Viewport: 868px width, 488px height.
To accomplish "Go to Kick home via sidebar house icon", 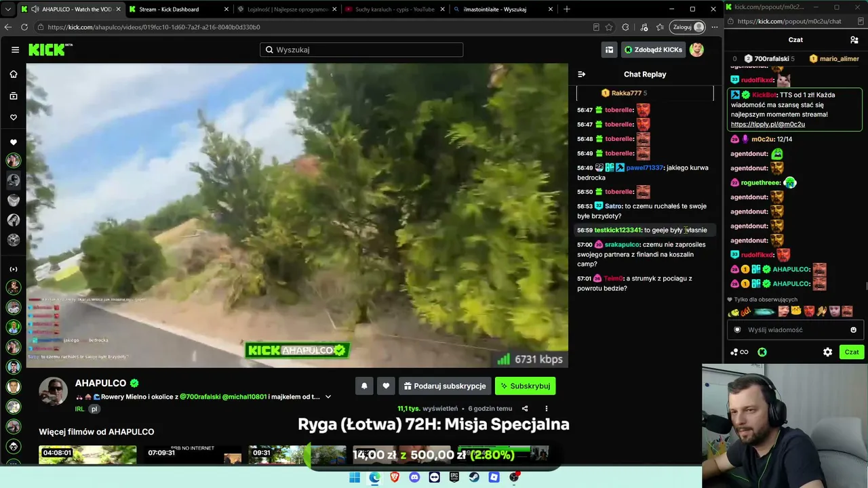I will pyautogui.click(x=14, y=74).
